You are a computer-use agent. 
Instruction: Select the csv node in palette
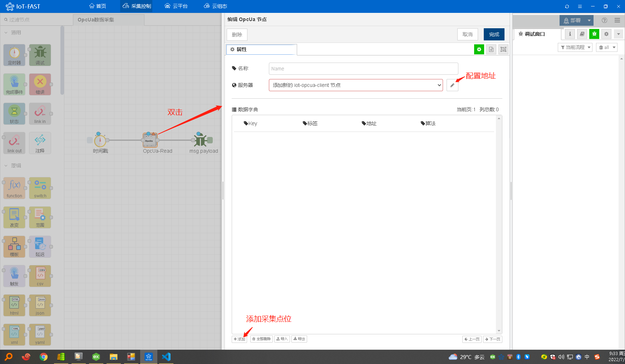40,276
